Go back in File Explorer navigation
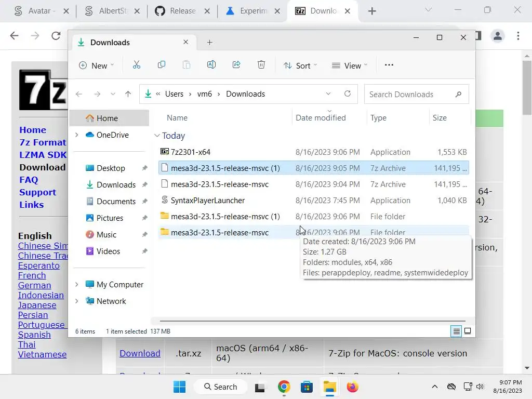Viewport: 532px width, 399px height. [79, 94]
